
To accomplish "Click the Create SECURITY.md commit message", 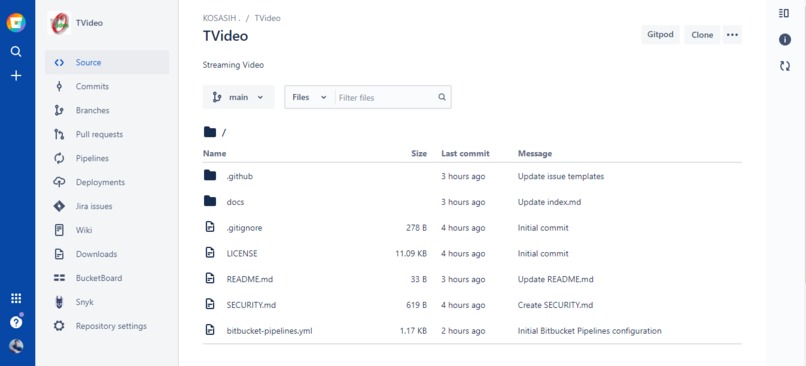I will 555,305.
